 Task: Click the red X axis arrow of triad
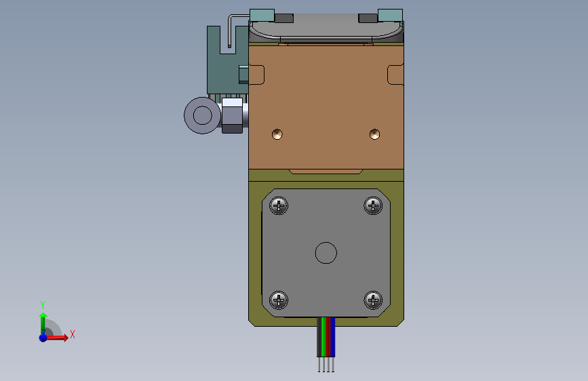pos(58,338)
